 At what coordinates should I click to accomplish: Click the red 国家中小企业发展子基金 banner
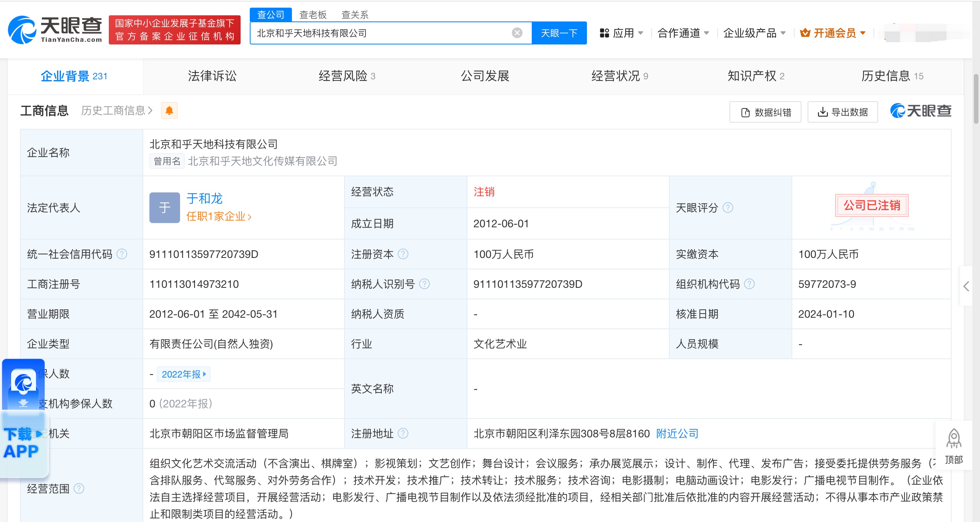175,30
